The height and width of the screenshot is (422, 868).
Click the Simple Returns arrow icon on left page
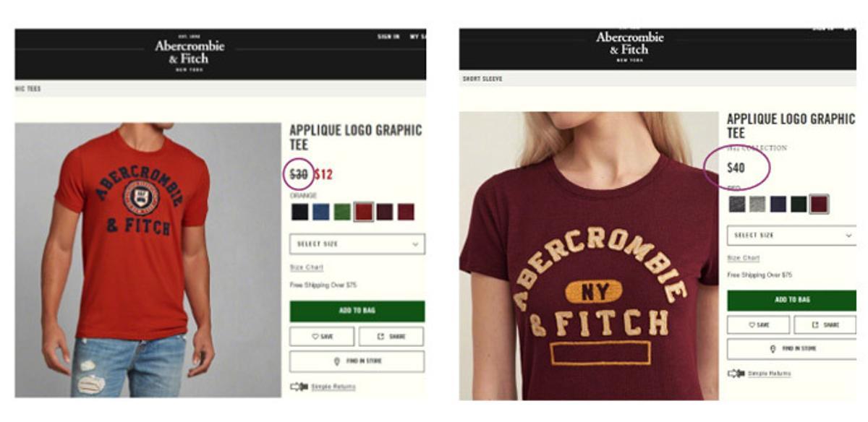299,387
